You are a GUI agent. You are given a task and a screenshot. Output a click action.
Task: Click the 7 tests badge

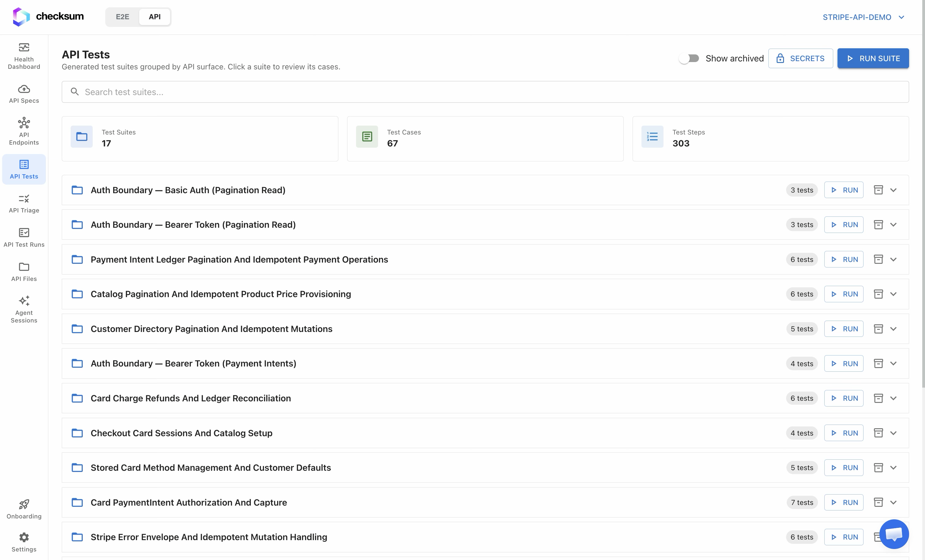pos(802,502)
